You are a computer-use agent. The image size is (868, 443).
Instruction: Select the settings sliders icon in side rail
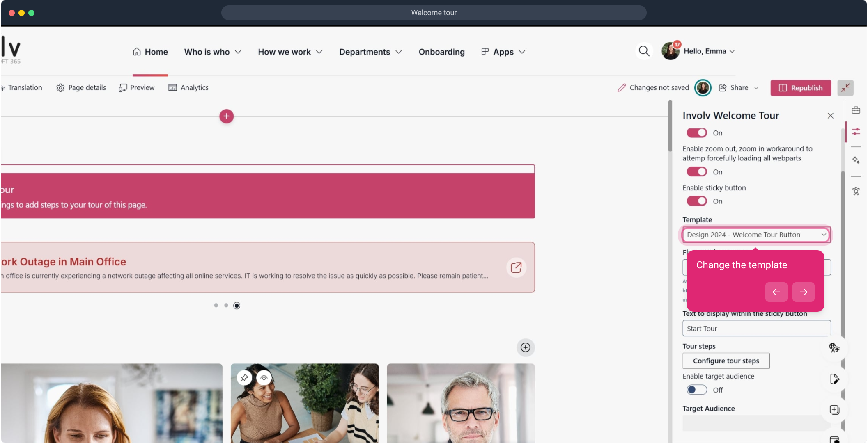[856, 132]
